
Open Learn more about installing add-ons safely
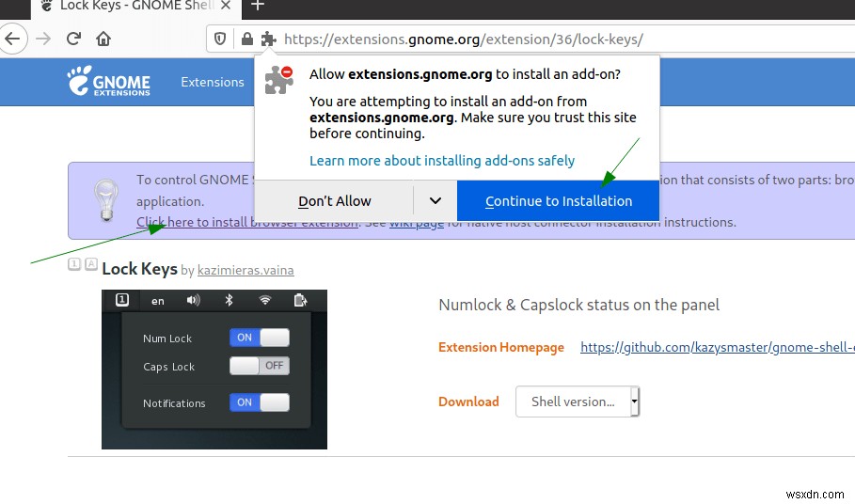pos(442,161)
